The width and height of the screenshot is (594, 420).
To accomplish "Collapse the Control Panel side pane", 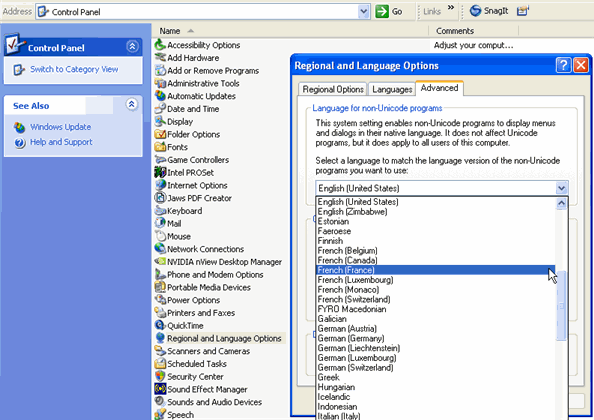I will [x=132, y=47].
